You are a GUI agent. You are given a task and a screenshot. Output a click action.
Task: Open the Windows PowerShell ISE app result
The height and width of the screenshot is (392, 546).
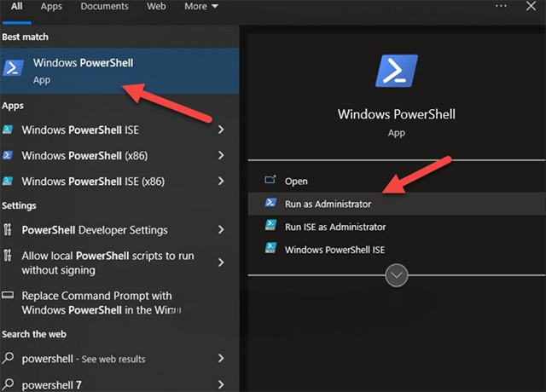[x=119, y=130]
